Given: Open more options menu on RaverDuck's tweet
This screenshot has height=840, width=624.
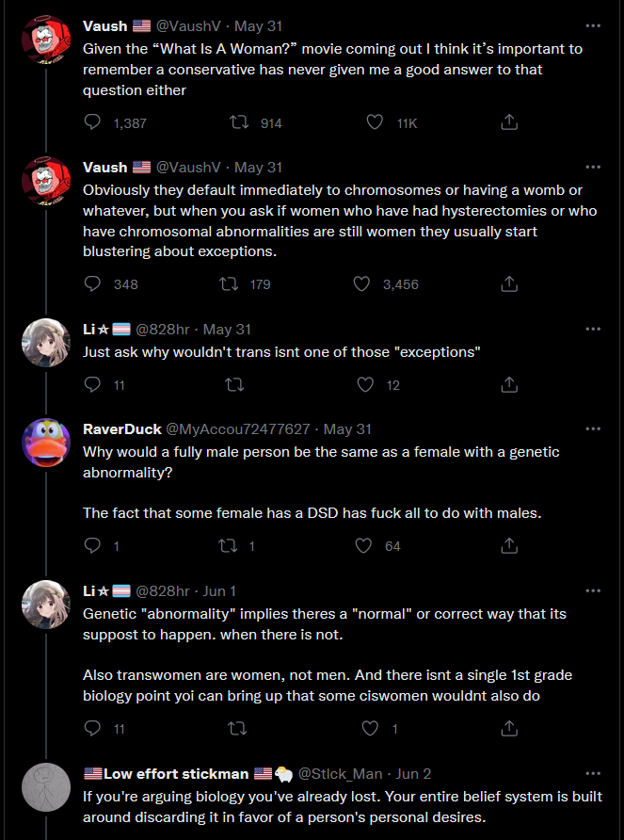Looking at the screenshot, I should click(593, 428).
